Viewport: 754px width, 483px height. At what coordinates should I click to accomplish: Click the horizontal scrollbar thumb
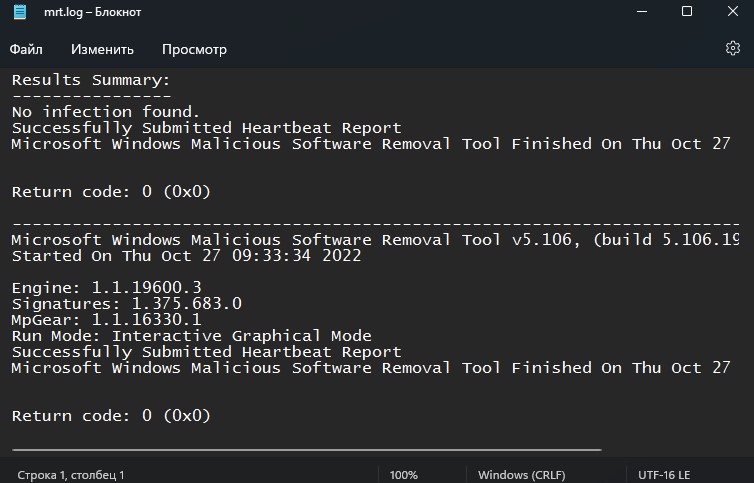pos(307,450)
